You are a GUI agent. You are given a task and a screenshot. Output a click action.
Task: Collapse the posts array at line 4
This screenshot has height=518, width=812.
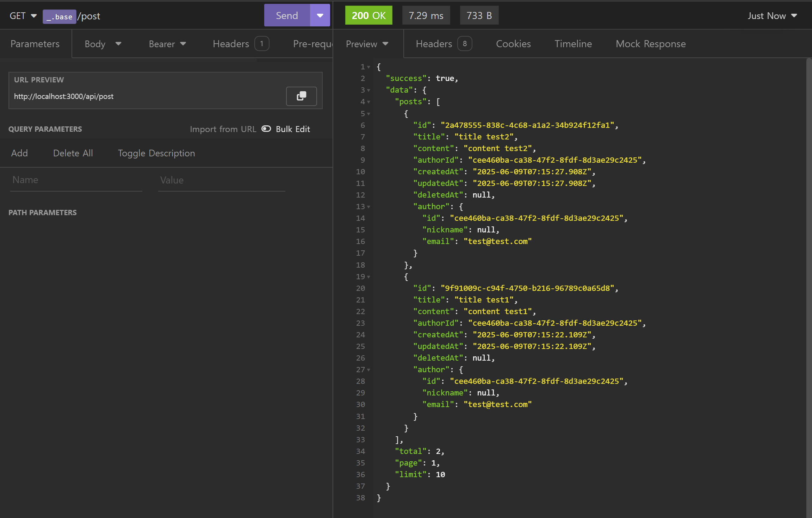[x=368, y=102]
